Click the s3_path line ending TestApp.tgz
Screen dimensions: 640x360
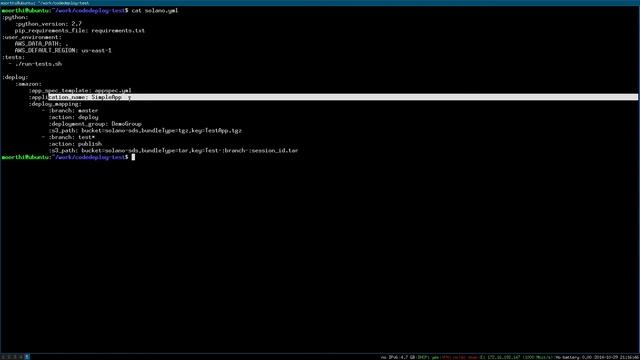(x=145, y=131)
